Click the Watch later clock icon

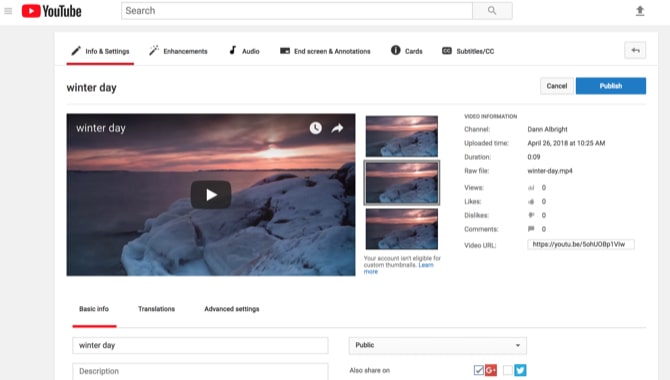pyautogui.click(x=315, y=128)
